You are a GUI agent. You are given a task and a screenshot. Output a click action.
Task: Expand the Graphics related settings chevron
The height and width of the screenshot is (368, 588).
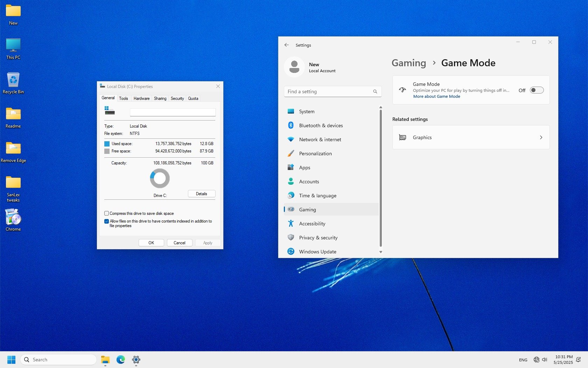coord(541,137)
